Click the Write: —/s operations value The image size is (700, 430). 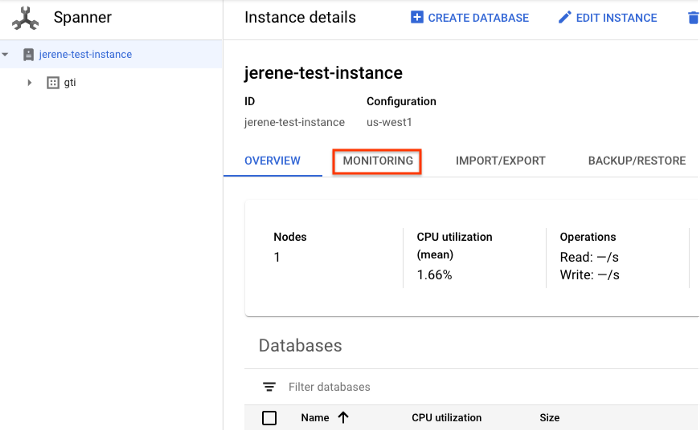[590, 275]
